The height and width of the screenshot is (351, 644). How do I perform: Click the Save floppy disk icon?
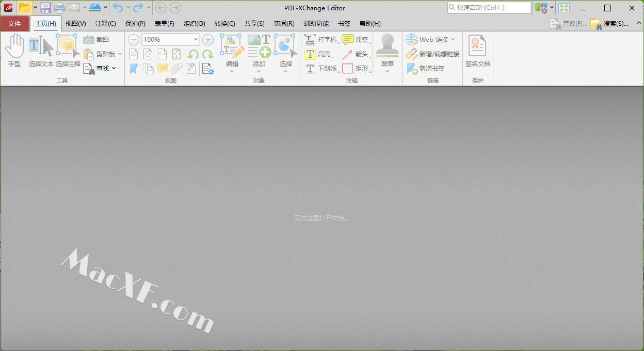pyautogui.click(x=45, y=8)
